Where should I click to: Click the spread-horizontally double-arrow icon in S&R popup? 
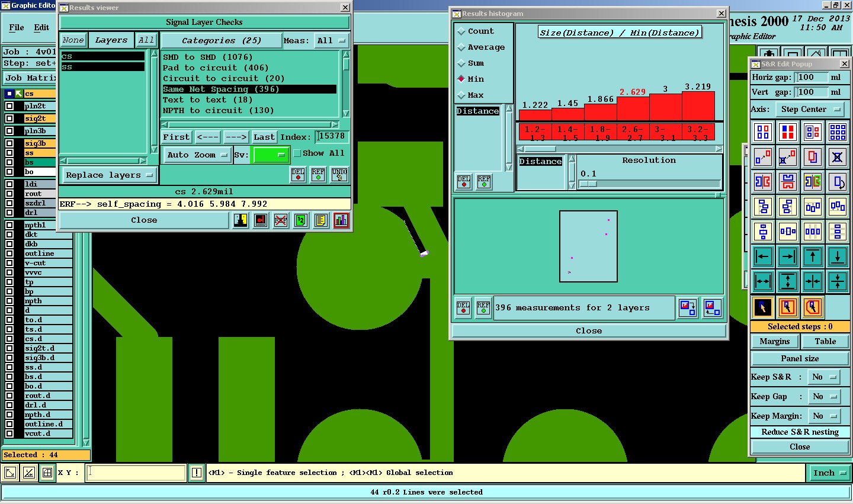coord(763,281)
